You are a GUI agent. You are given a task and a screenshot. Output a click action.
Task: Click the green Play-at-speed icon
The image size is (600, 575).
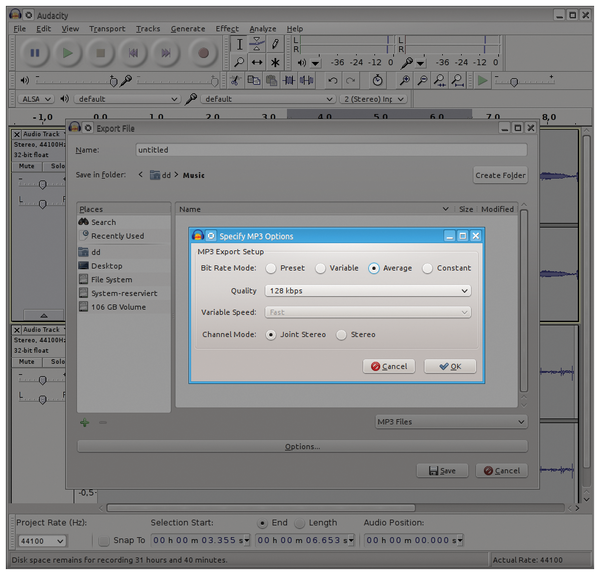point(483,80)
